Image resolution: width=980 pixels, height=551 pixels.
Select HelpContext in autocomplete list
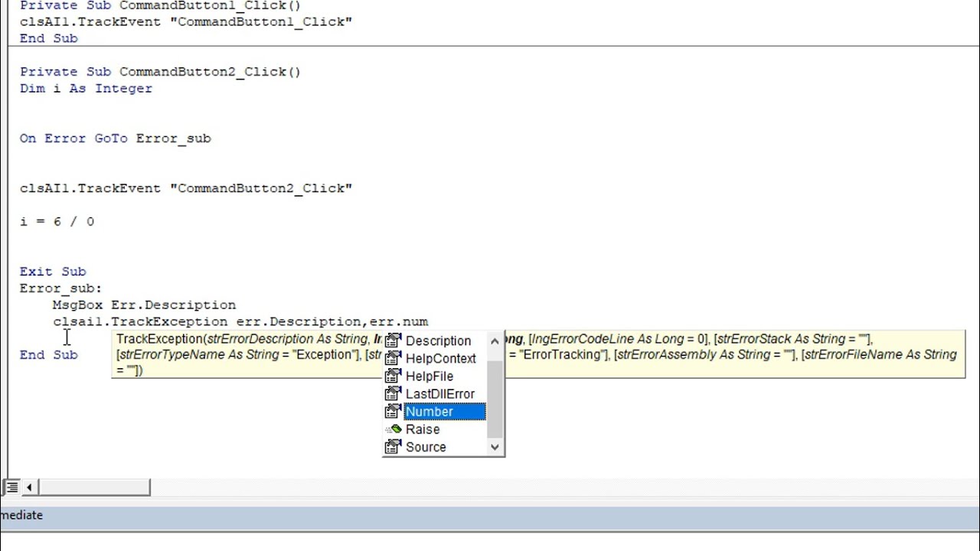point(440,358)
